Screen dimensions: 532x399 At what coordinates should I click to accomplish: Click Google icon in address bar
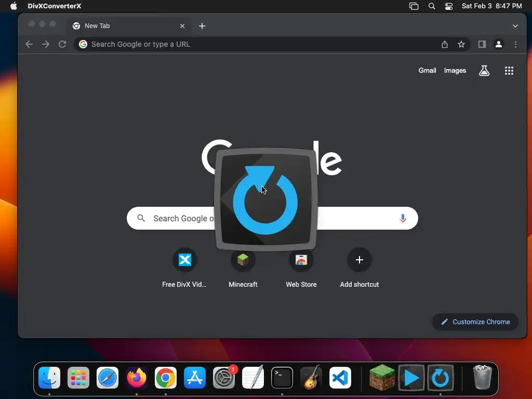[83, 44]
